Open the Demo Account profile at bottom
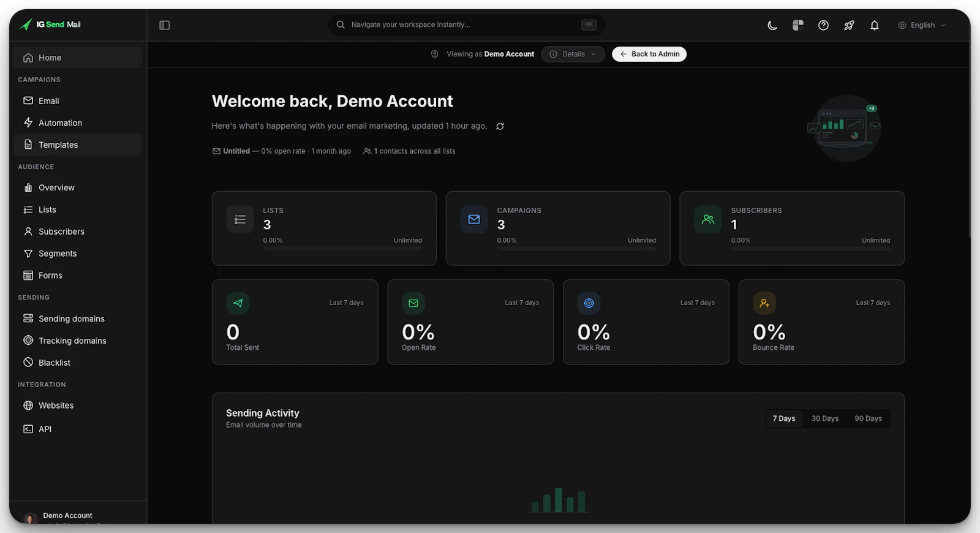The width and height of the screenshot is (980, 533). click(78, 516)
